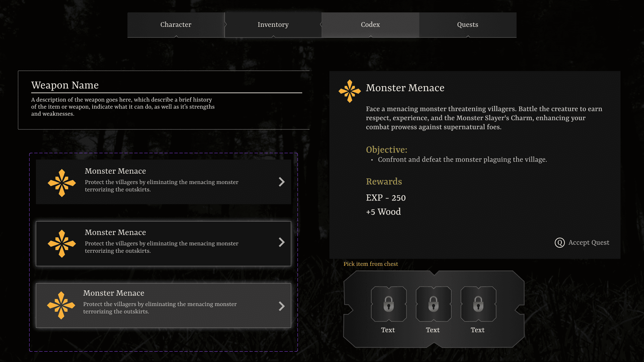The image size is (644, 362).
Task: Expand the first Monster Menace quest chevron
Action: (281, 182)
